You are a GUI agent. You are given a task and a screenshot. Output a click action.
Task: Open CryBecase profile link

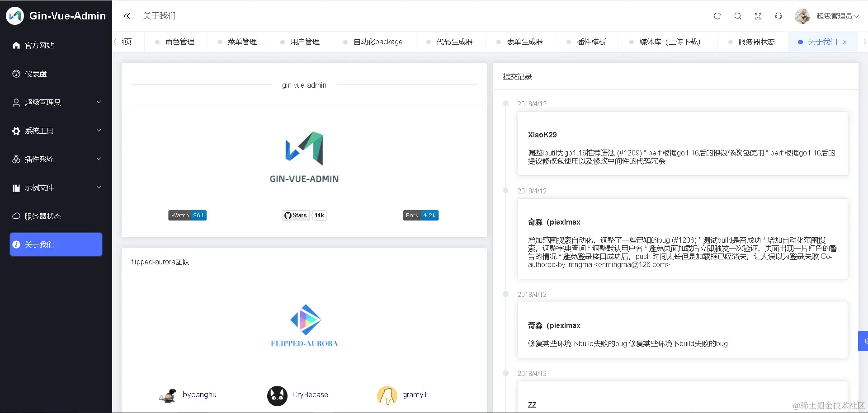click(x=310, y=395)
